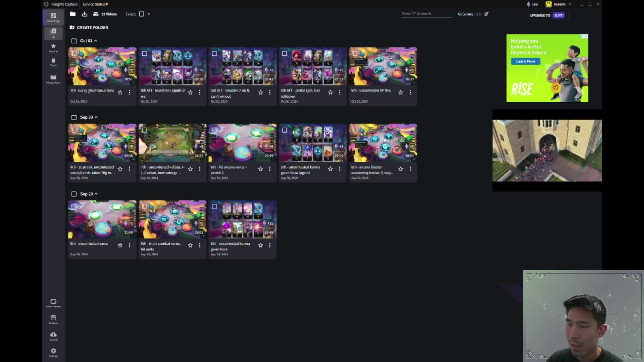The height and width of the screenshot is (362, 644).
Task: Open the 24:32 uncontested kalista thumbnail
Action: tap(172, 143)
